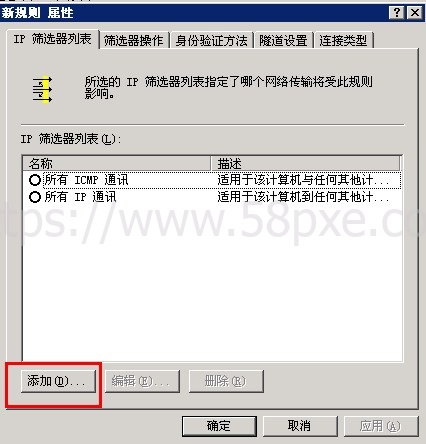Confirm with the 确定 button

click(x=219, y=426)
